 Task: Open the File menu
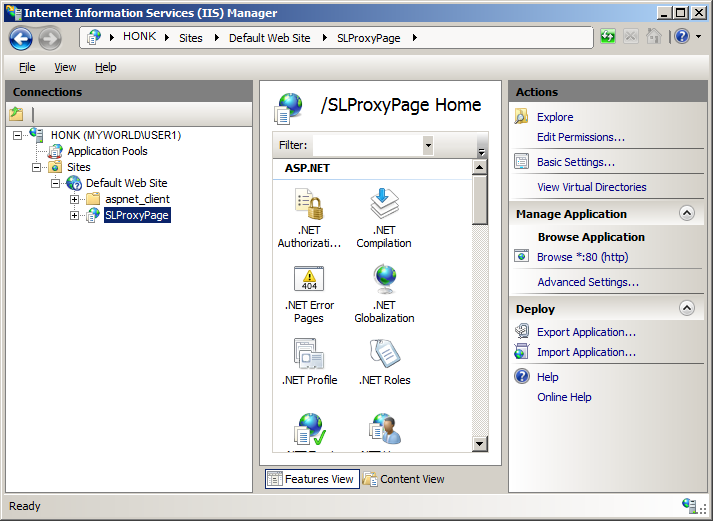click(x=27, y=67)
